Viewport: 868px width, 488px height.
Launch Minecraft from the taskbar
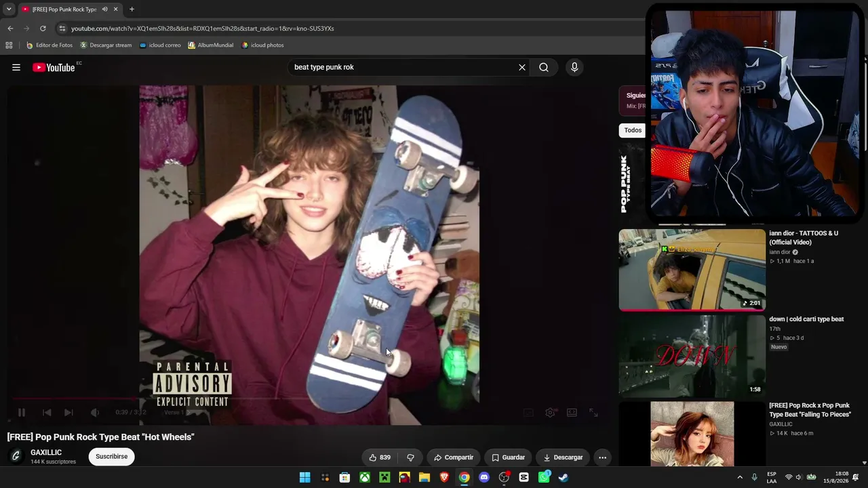[384, 477]
